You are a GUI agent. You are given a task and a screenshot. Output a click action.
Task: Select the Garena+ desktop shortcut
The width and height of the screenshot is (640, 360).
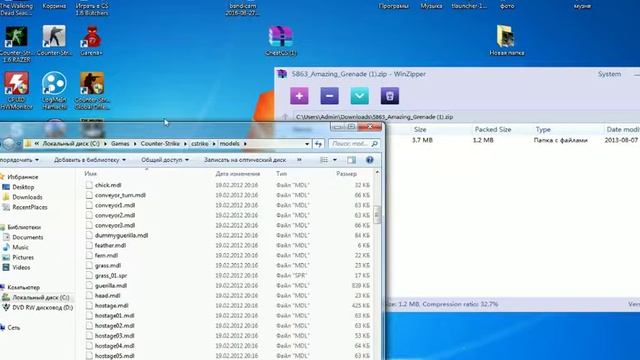tap(92, 40)
